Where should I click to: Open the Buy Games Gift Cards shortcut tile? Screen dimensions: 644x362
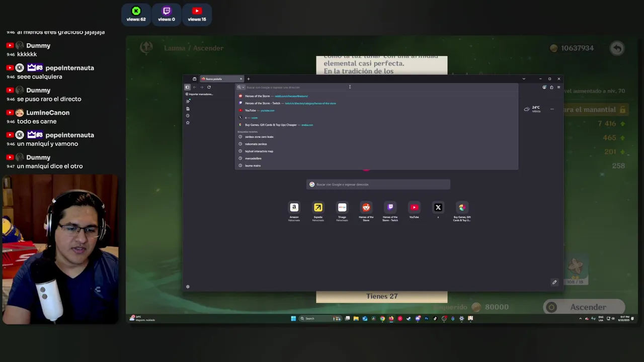[462, 207]
